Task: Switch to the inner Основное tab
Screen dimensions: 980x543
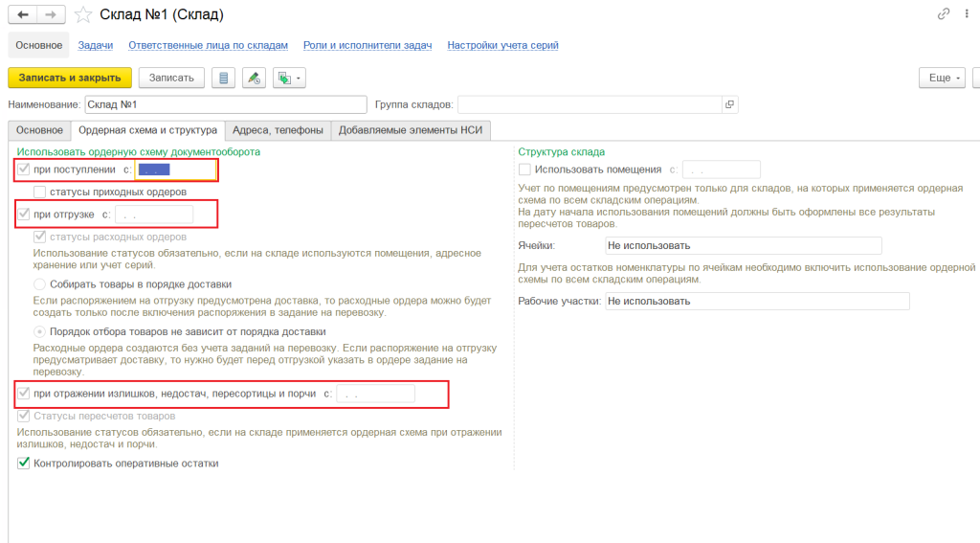Action: pos(39,130)
